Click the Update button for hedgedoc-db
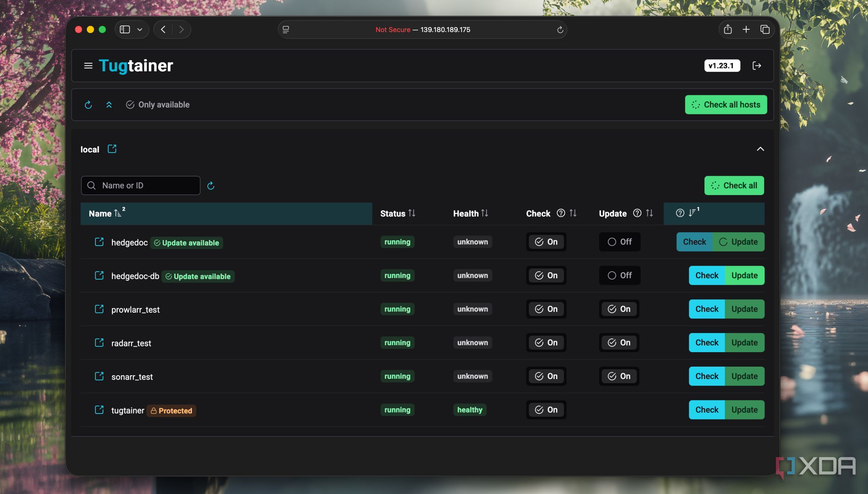The width and height of the screenshot is (868, 494). click(745, 276)
